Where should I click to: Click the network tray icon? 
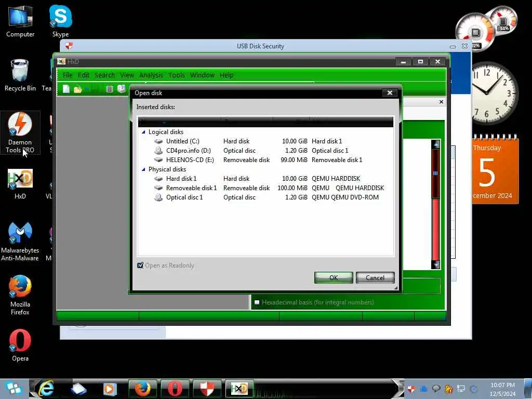461,389
